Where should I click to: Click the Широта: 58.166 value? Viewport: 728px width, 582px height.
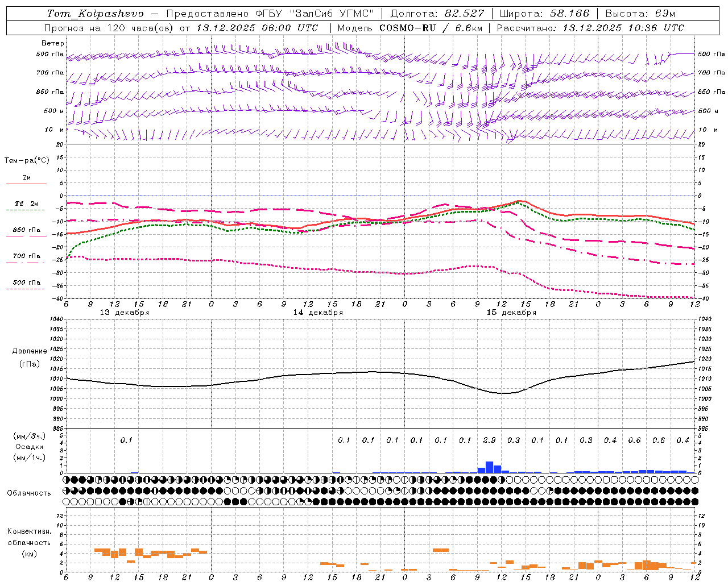pos(545,14)
